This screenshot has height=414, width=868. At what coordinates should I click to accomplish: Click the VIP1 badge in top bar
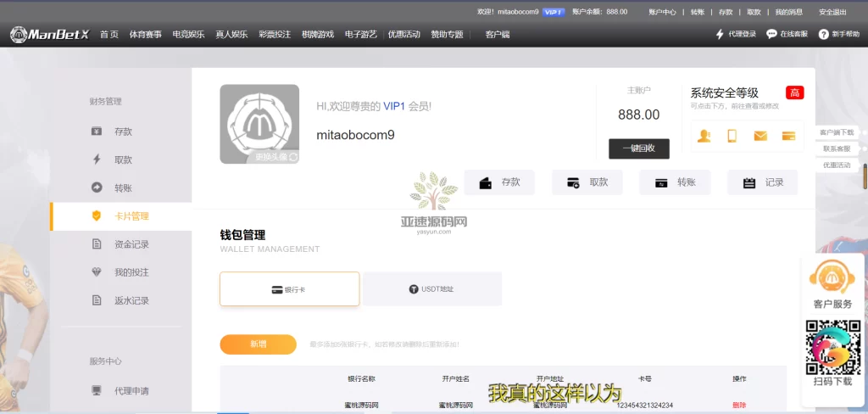pyautogui.click(x=554, y=12)
